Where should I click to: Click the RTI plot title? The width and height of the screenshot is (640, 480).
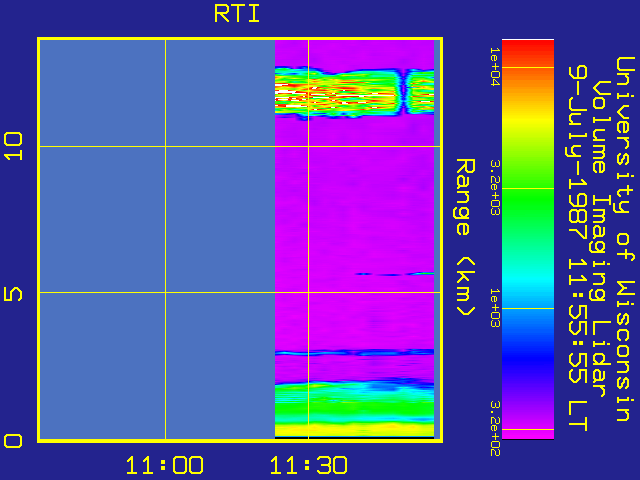point(237,14)
